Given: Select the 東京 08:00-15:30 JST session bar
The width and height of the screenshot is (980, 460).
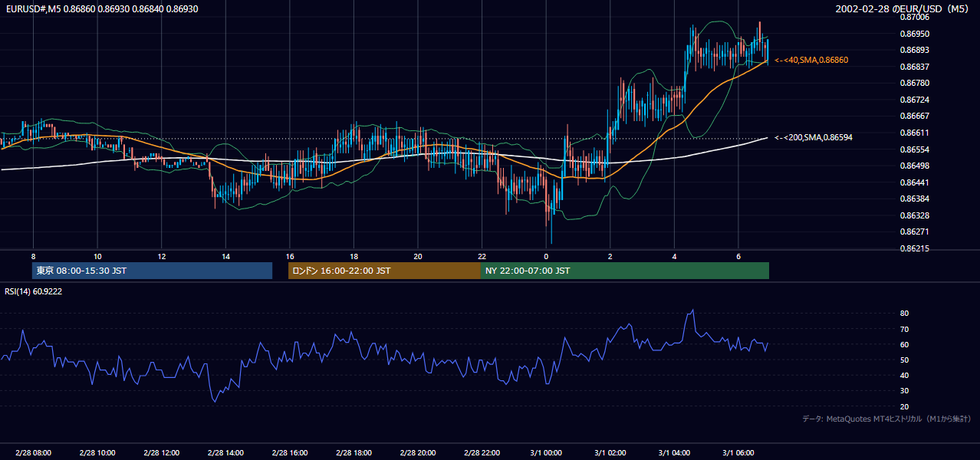Looking at the screenshot, I should pyautogui.click(x=152, y=271).
